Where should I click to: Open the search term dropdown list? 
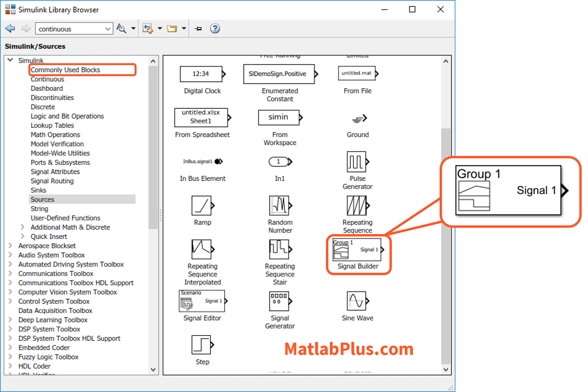click(108, 29)
